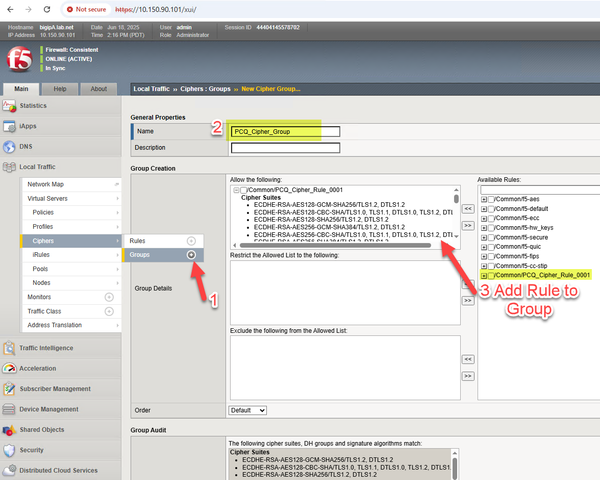Collapse /Common/PCQ_Cipher_Rule_0001 in the Allow list
600x480 pixels.
click(x=236, y=190)
